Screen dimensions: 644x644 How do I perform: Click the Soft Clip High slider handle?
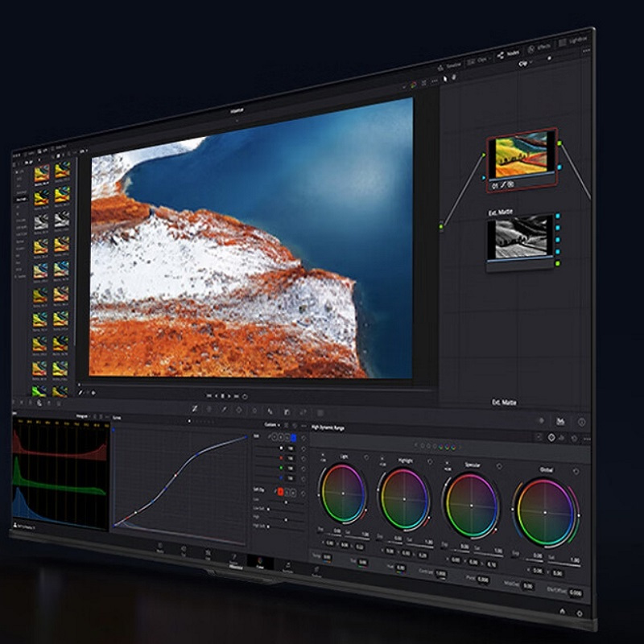(287, 519)
